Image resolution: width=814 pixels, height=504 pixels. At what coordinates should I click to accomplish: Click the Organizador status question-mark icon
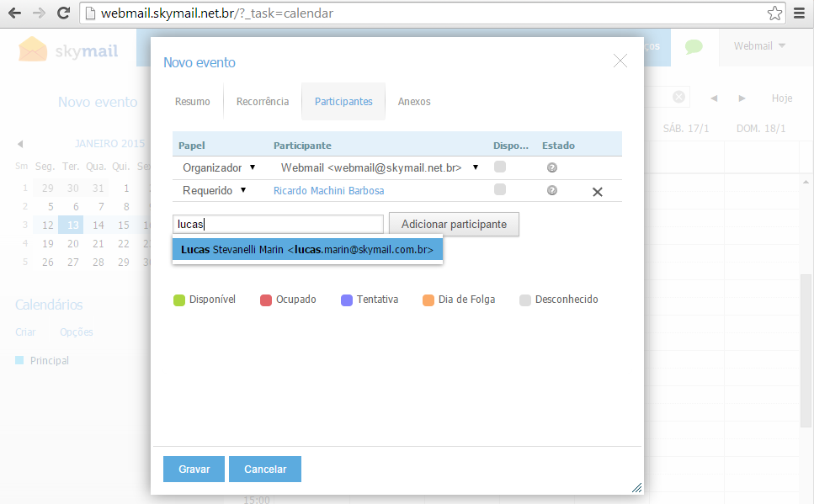pos(552,167)
